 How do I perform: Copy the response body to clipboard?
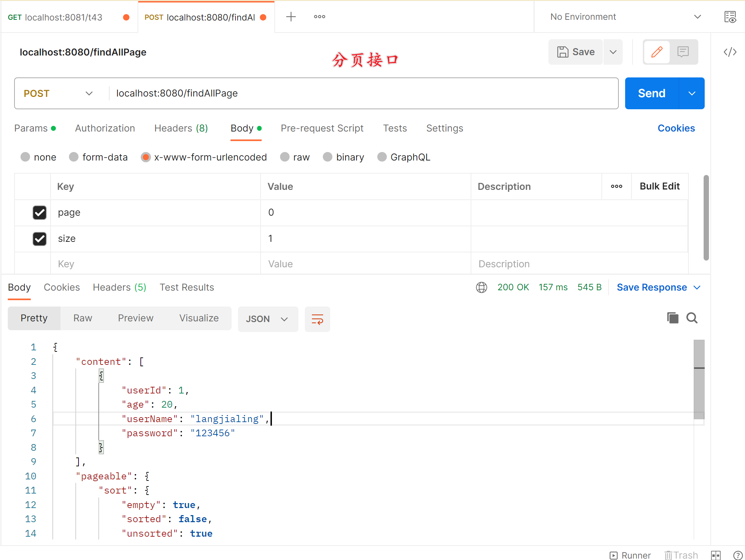(x=673, y=318)
